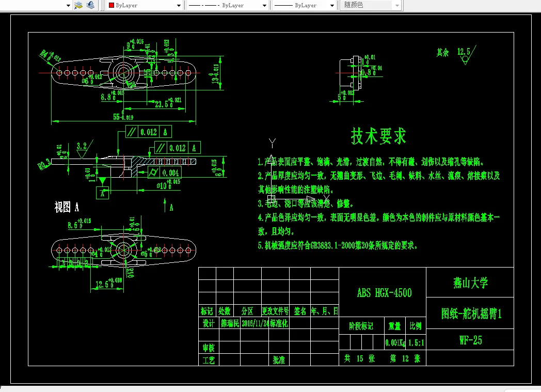Select the 视图 A view label

[x=67, y=207]
